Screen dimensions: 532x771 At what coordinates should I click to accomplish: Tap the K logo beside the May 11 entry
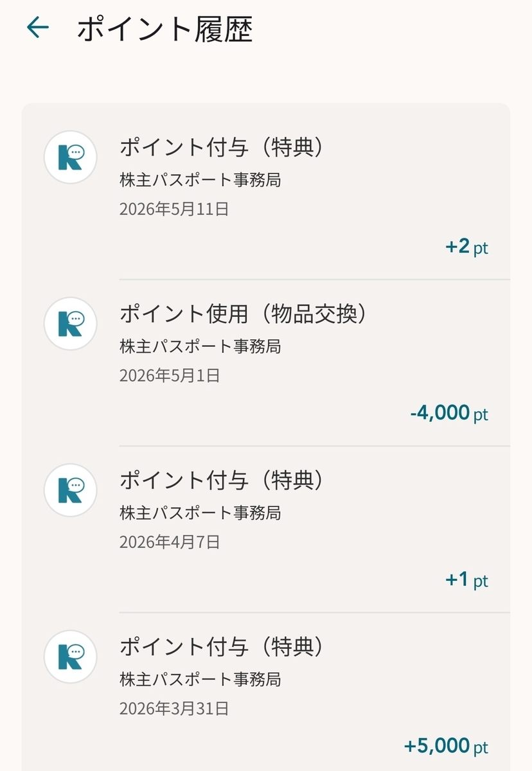[70, 157]
